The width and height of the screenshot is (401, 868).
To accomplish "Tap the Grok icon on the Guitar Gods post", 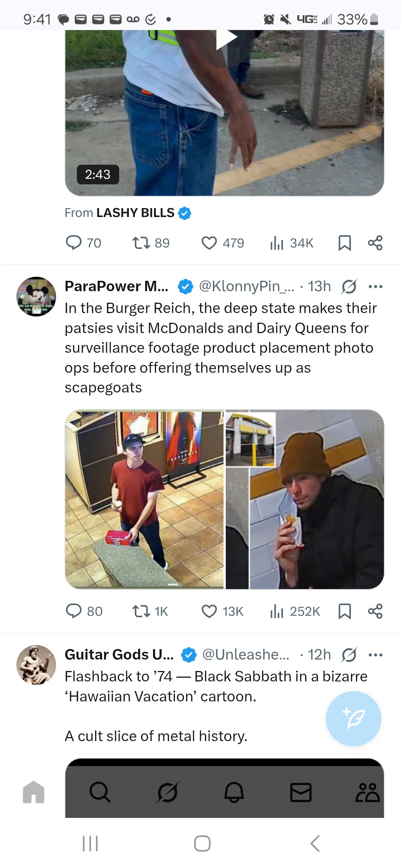I will point(349,655).
